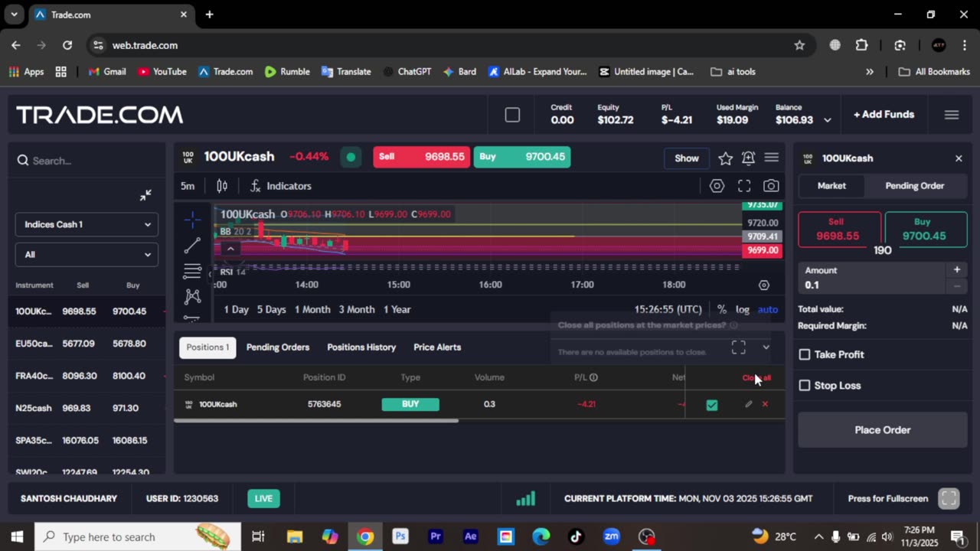Collapse the positions panel with the chevron
This screenshot has width=980, height=551.
pyautogui.click(x=766, y=347)
